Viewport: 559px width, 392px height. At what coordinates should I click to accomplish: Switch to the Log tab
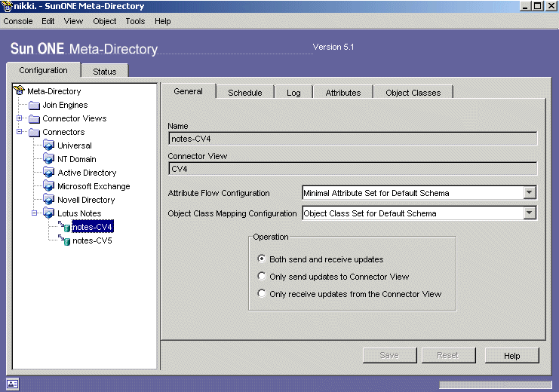point(293,93)
